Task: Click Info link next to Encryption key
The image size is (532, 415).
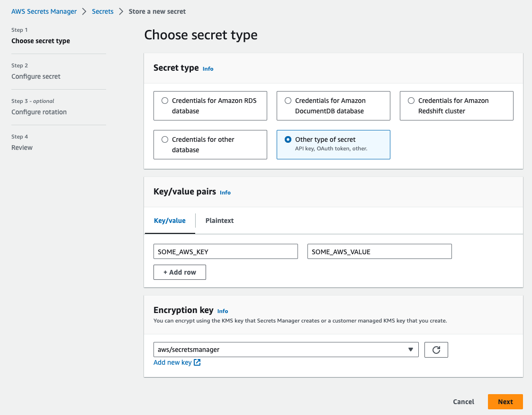Action: point(223,311)
